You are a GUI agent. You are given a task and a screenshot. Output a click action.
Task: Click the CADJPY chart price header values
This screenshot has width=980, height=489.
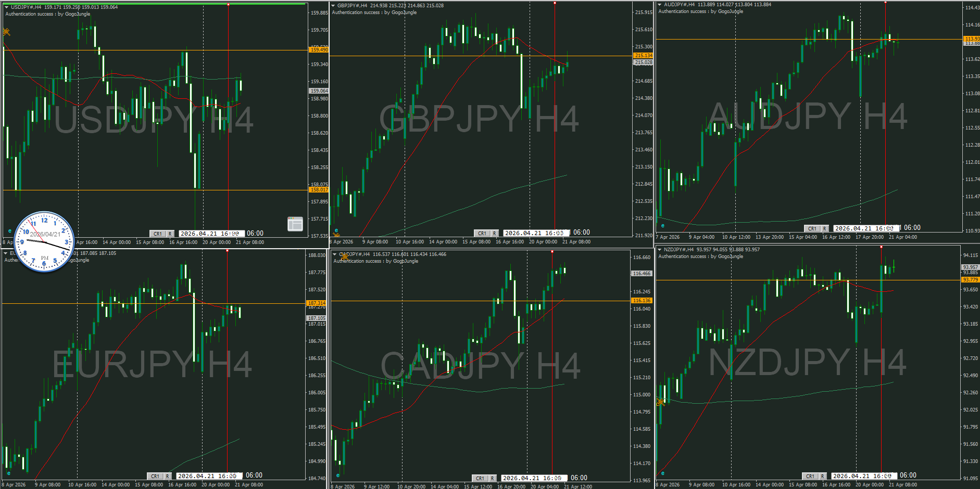click(x=409, y=254)
